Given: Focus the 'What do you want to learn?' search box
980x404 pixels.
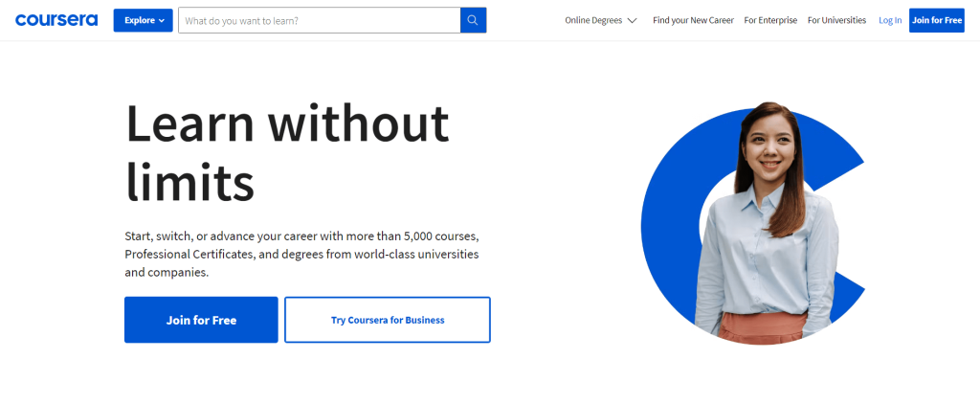Looking at the screenshot, I should pyautogui.click(x=320, y=20).
